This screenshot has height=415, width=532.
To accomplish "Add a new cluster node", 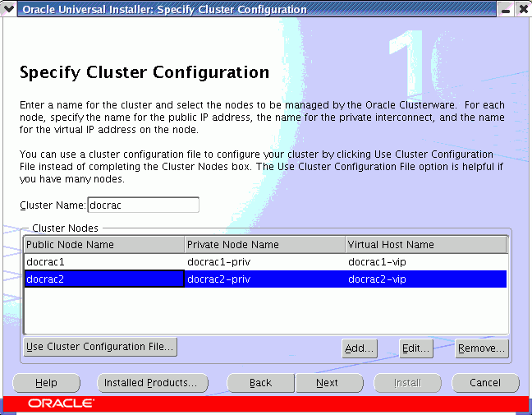I will tap(360, 348).
